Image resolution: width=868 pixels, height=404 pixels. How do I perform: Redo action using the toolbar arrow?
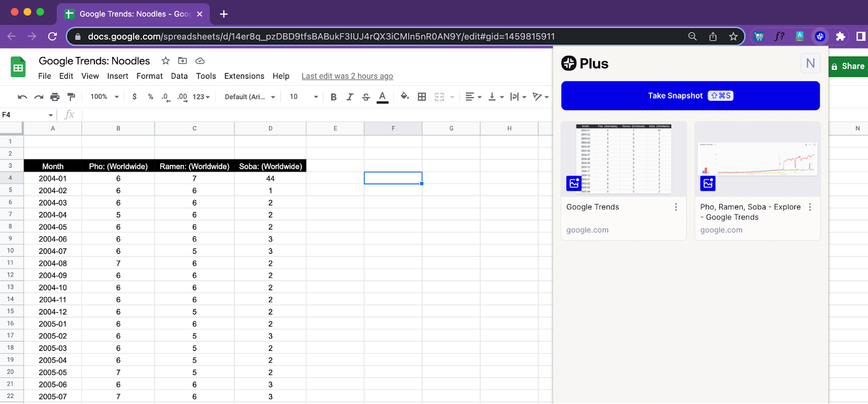[x=39, y=97]
